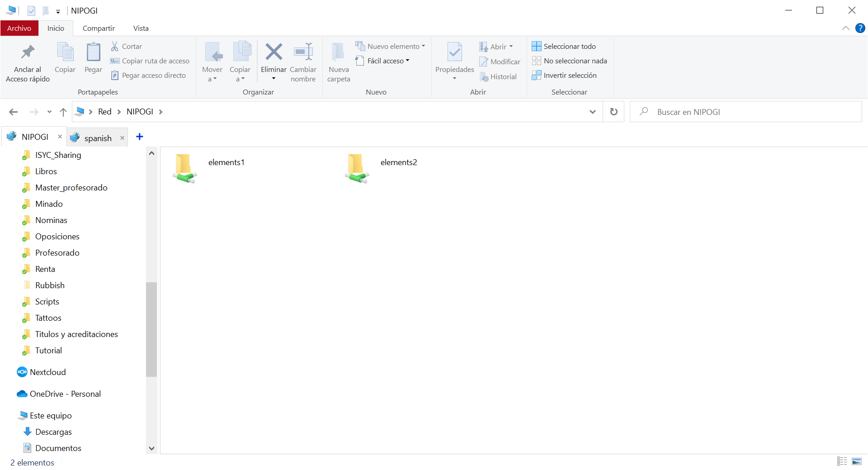Click the Pin to Quick Access icon

point(28,53)
